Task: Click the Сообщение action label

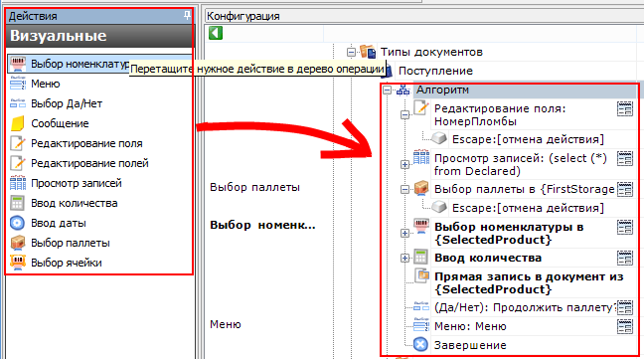Action: pos(60,123)
